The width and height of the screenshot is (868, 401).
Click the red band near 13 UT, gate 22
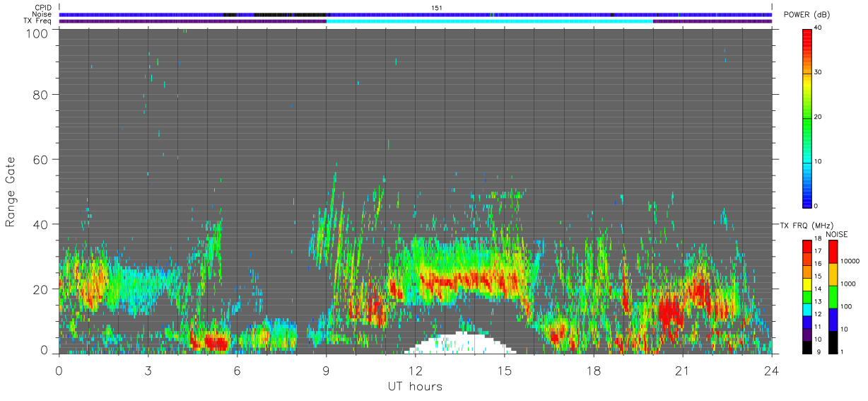pyautogui.click(x=458, y=280)
